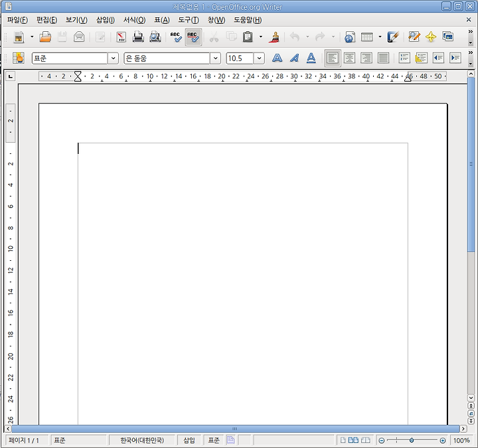This screenshot has width=478, height=448.
Task: Open the font name 은 돋움 dropdown
Action: tap(215, 58)
